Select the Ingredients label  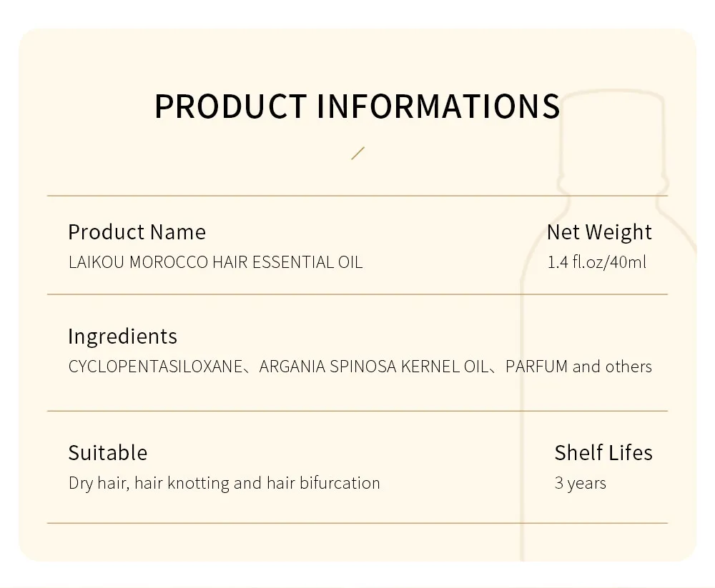point(122,337)
